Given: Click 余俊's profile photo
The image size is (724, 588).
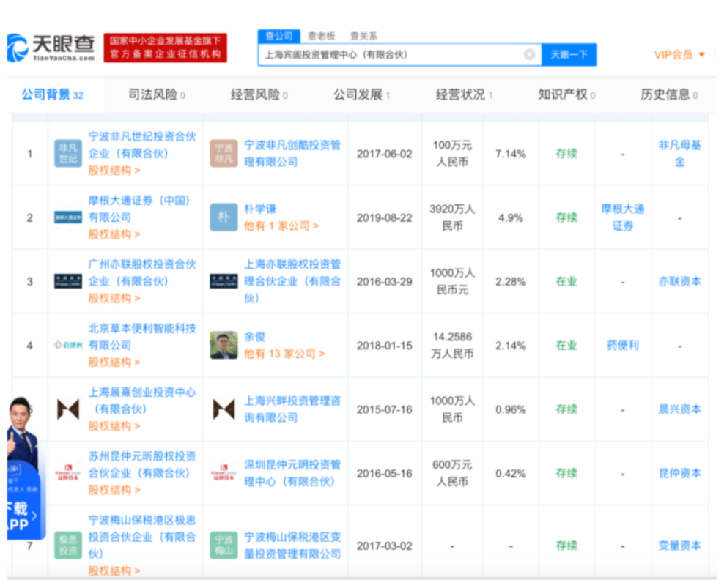Looking at the screenshot, I should 224,345.
